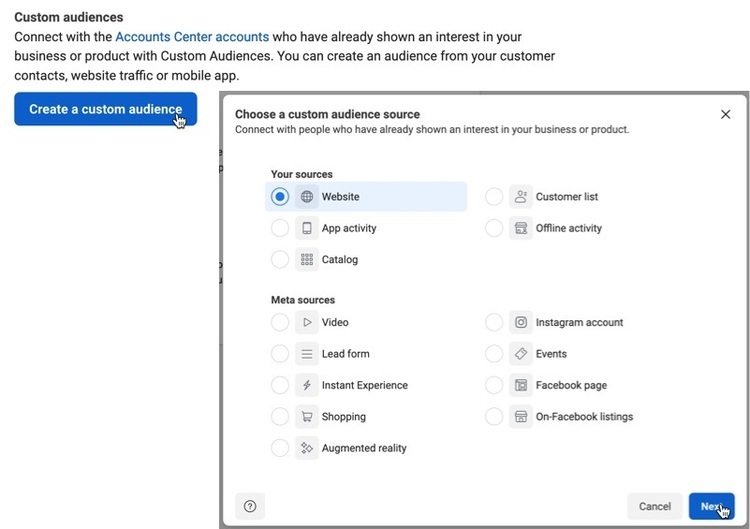Click the Cancel button
The image size is (750, 529).
point(655,506)
